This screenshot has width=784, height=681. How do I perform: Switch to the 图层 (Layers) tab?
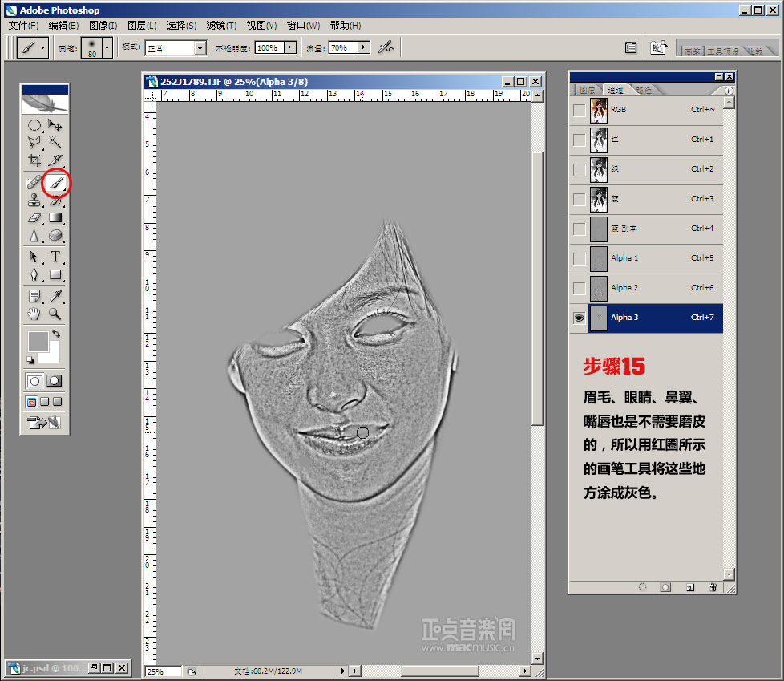(588, 91)
